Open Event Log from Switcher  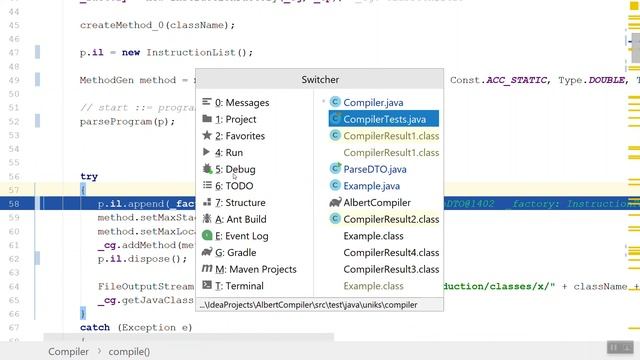click(236, 236)
